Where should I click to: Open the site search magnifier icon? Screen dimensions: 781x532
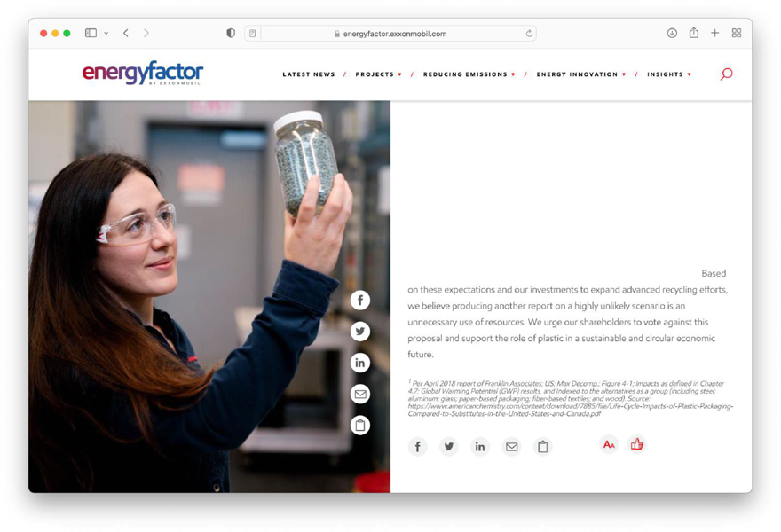[x=726, y=74]
